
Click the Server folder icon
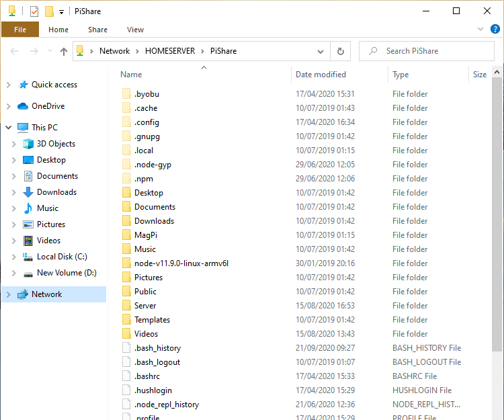click(x=126, y=306)
